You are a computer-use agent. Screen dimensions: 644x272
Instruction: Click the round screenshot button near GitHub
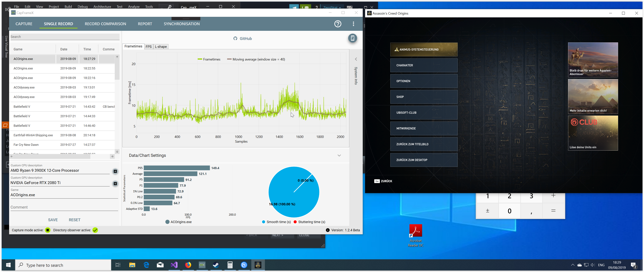[x=352, y=38]
